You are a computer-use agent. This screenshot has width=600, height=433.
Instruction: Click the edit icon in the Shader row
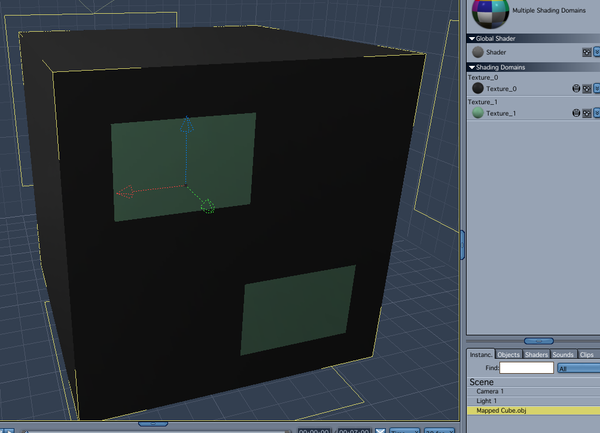tap(587, 52)
